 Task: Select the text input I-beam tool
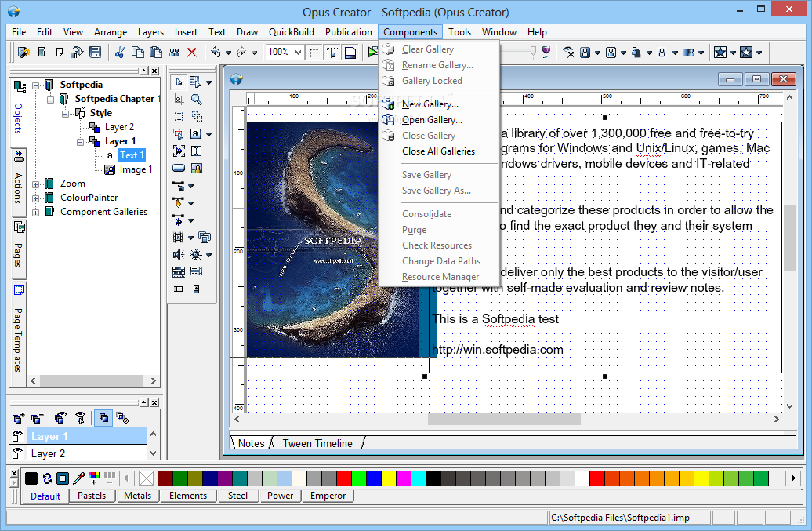[196, 151]
